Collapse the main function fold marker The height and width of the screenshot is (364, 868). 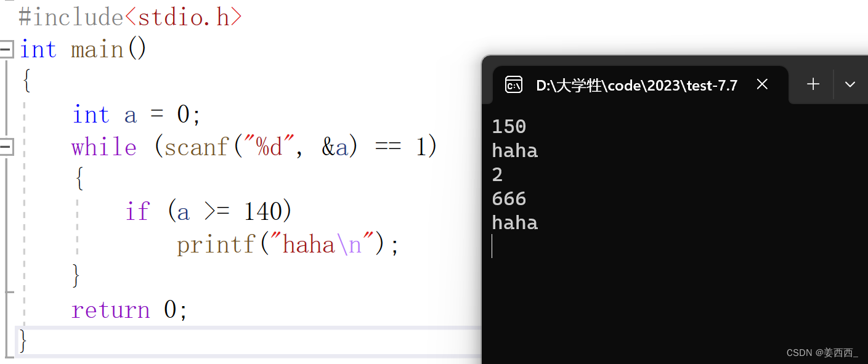click(7, 48)
